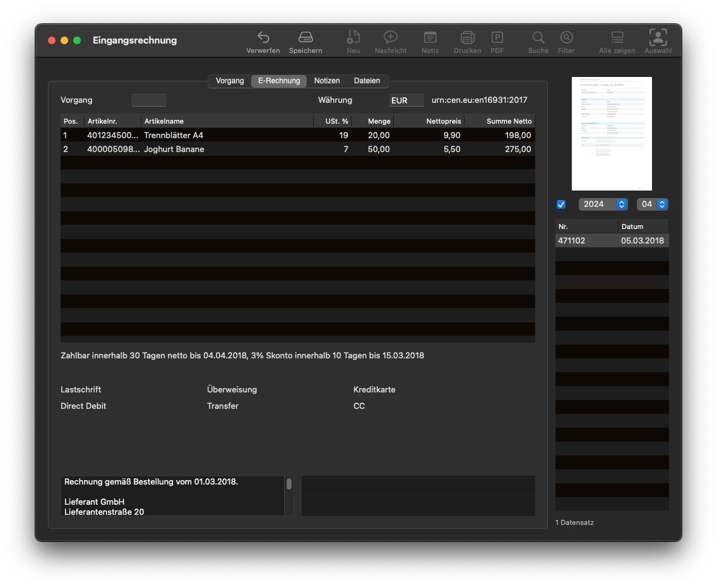Open the 2024 year dropdown
The width and height of the screenshot is (717, 588).
click(603, 204)
